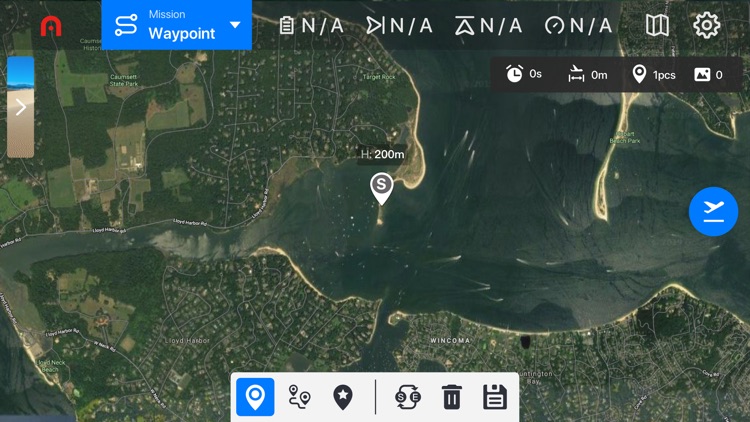Click the 1pcs waypoint count indicator

tap(654, 75)
